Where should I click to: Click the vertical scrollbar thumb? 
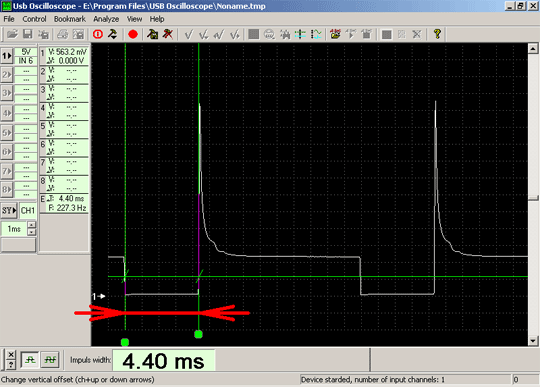tap(533, 198)
